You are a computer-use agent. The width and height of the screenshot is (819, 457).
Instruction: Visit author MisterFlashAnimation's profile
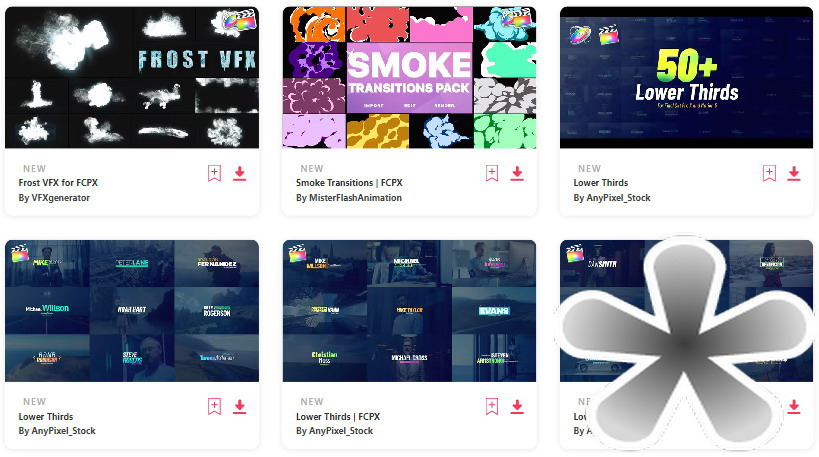[x=349, y=198]
